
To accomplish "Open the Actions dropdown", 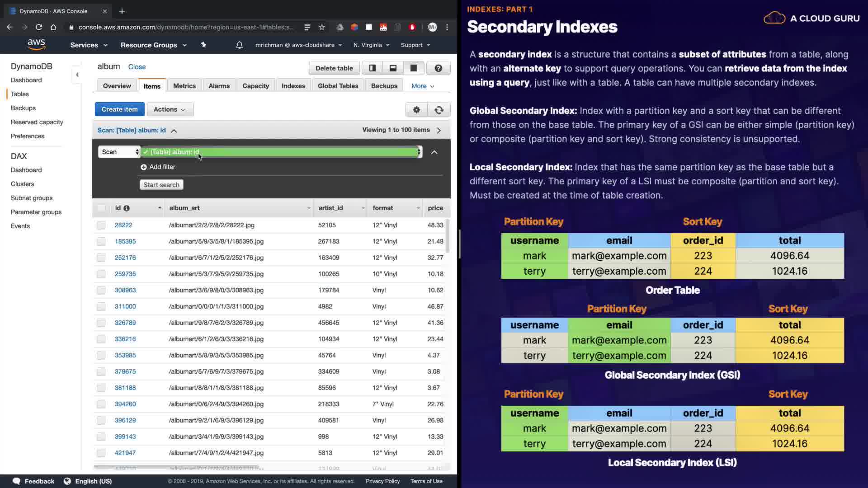I will (170, 109).
